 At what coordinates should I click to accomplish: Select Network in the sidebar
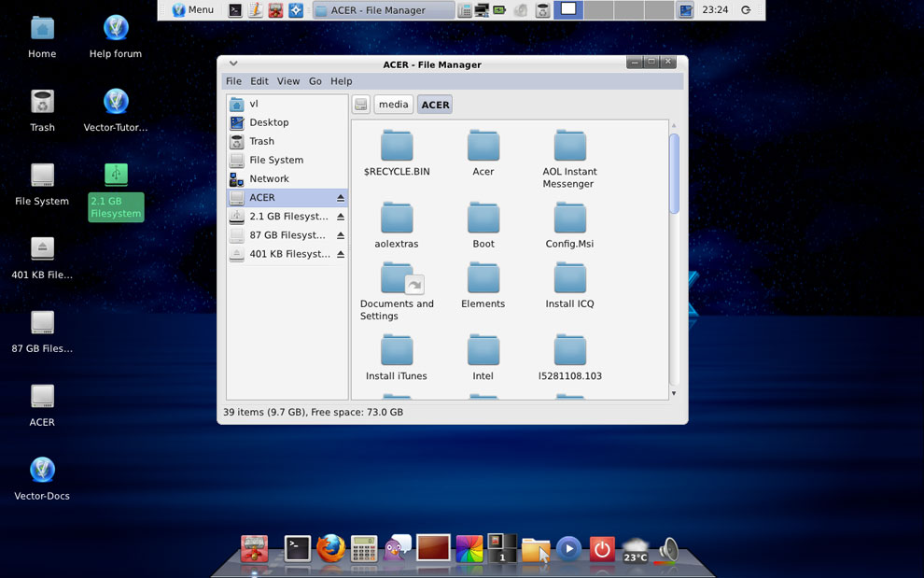287,178
